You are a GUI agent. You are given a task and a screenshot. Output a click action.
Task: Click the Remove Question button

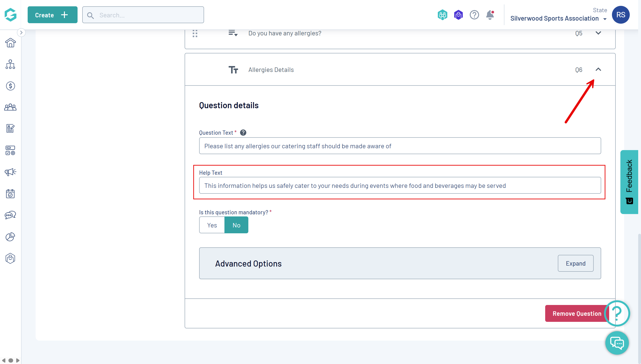click(577, 313)
